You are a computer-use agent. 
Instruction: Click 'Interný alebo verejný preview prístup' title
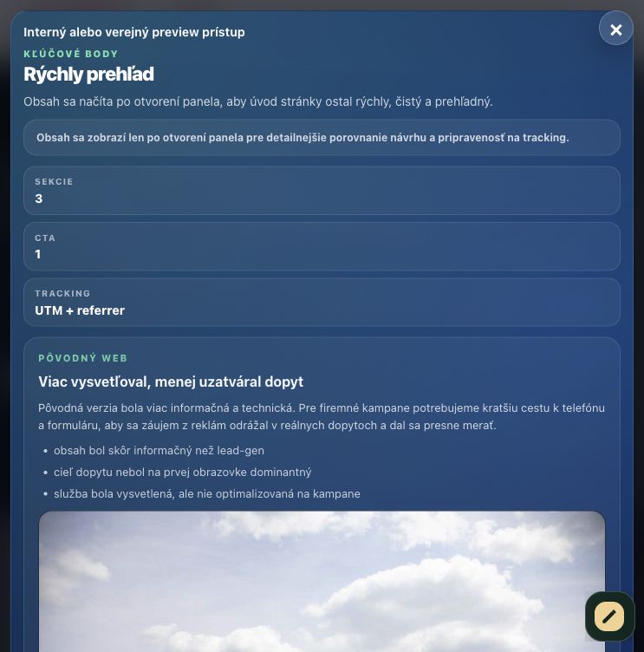tap(133, 32)
